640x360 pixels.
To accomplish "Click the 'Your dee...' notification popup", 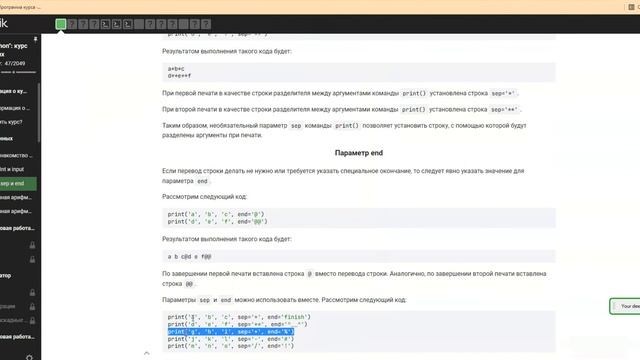I will pos(625,306).
